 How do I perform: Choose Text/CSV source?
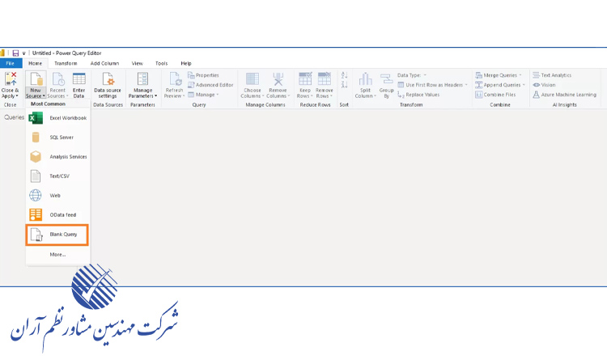click(58, 176)
